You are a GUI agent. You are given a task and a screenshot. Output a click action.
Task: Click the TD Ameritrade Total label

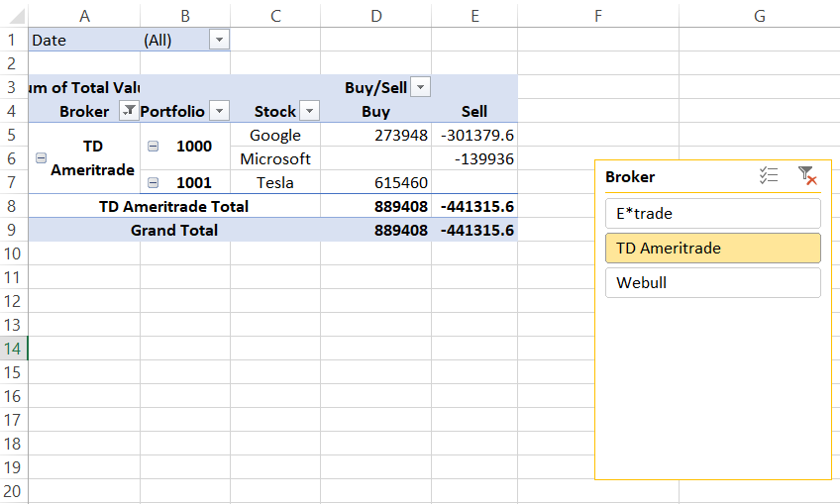[174, 206]
